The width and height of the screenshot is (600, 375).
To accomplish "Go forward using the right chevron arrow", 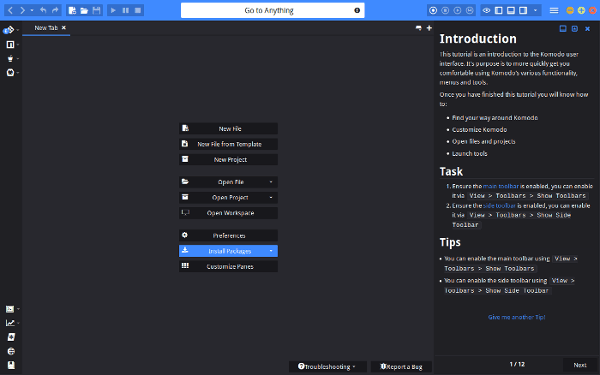I will [x=23, y=10].
